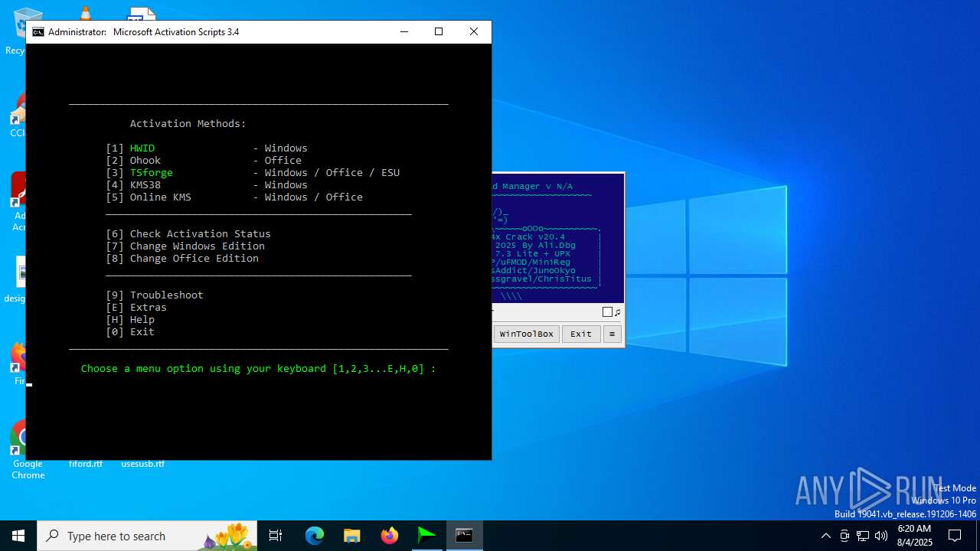980x551 pixels.
Task: Launch Microsoft Edge from the taskbar
Action: (314, 536)
